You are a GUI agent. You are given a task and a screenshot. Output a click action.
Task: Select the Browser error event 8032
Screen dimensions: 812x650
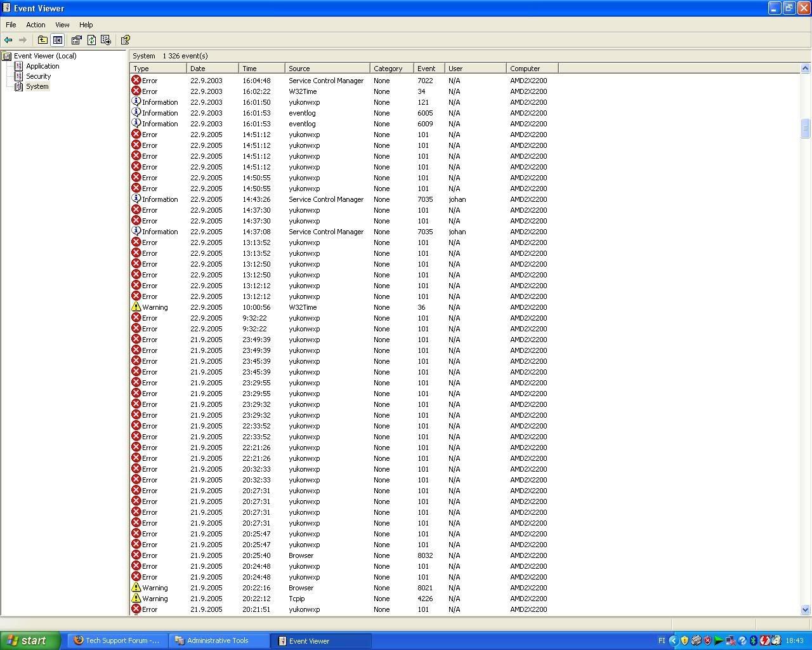coord(344,555)
